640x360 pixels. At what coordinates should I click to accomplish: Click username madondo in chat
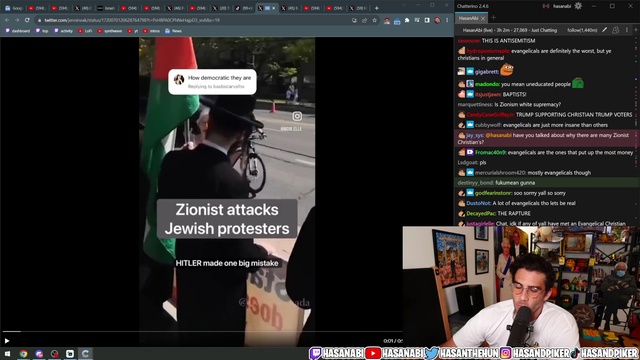pos(487,84)
